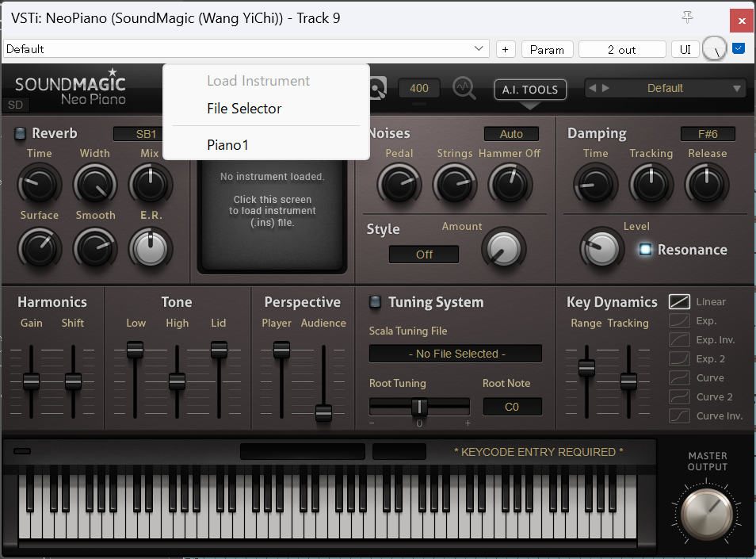This screenshot has width=756, height=559.
Task: Click the Reverb Time knob
Action: [39, 184]
